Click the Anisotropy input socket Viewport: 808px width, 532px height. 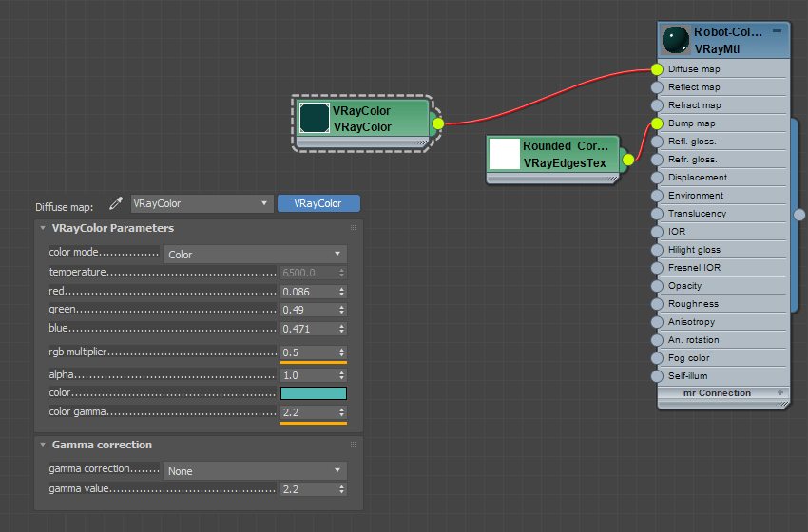pos(657,321)
